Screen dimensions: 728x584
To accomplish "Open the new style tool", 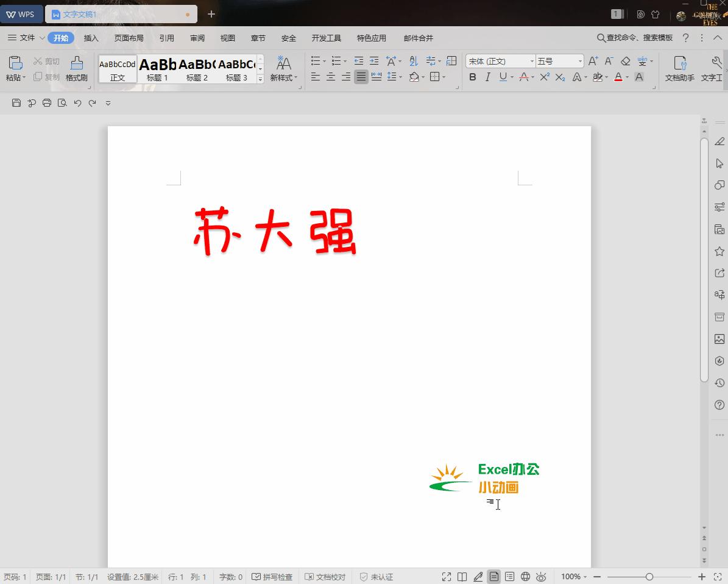I will coord(283,68).
